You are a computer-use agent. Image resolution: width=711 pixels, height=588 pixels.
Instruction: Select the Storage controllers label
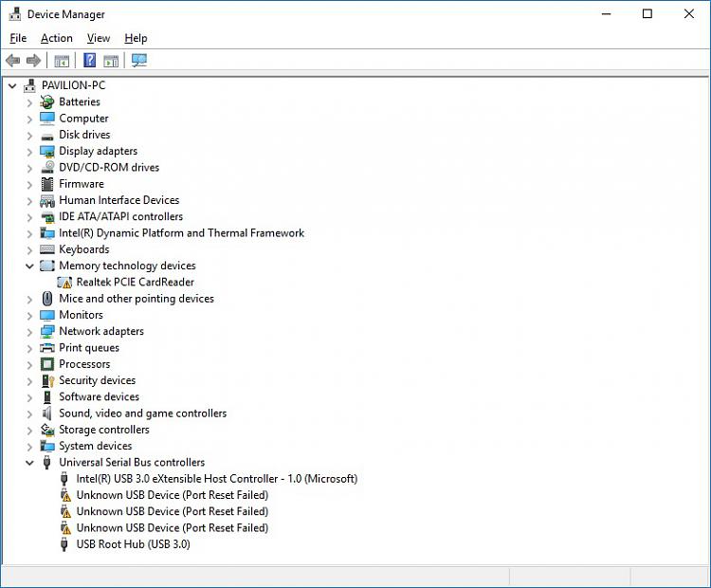tap(104, 430)
